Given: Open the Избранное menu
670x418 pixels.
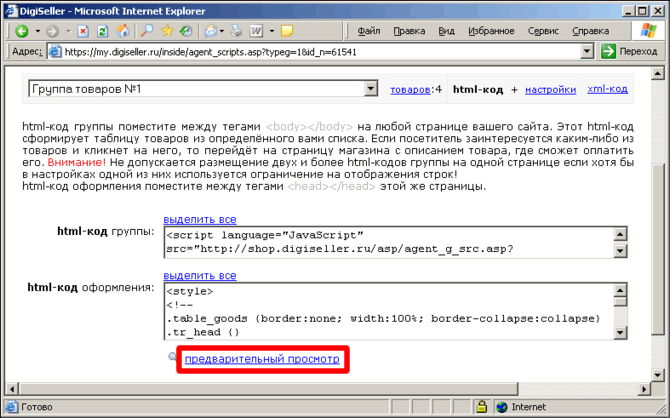Looking at the screenshot, I should (491, 31).
